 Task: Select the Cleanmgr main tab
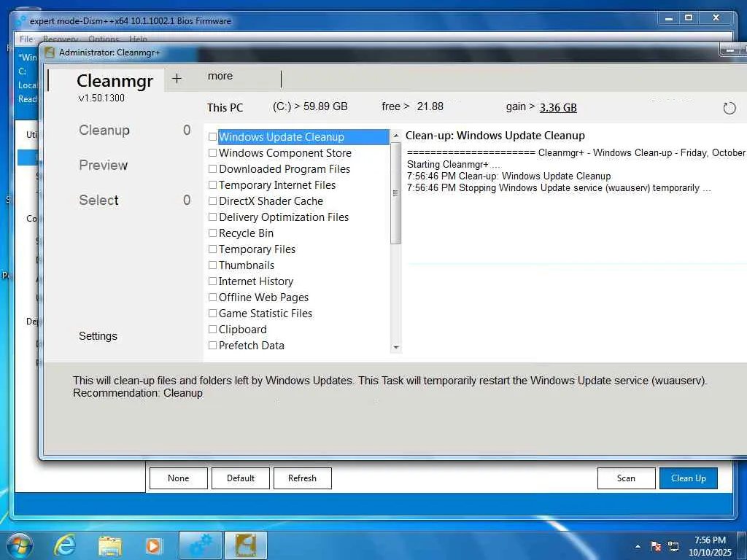pyautogui.click(x=115, y=81)
